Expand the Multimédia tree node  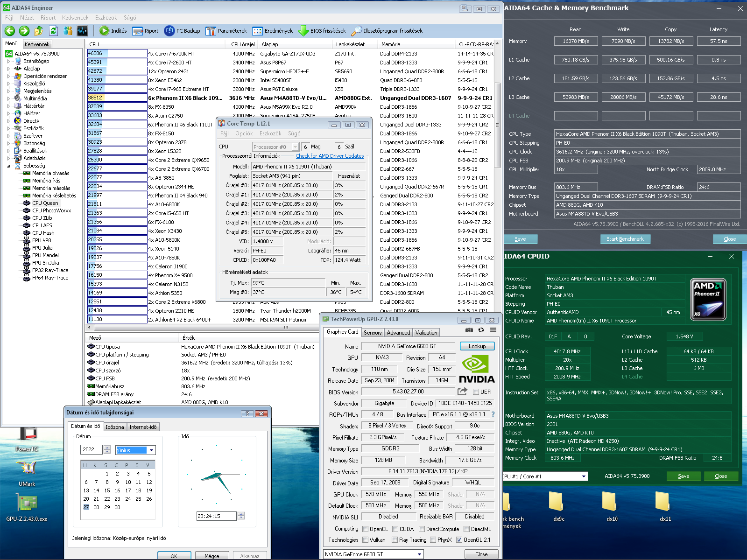click(x=9, y=98)
